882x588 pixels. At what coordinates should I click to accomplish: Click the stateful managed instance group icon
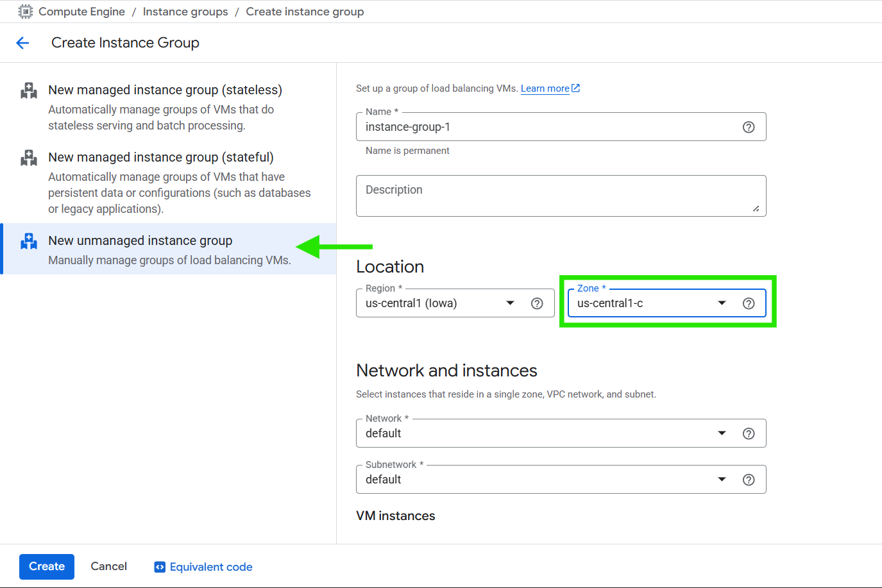coord(29,158)
